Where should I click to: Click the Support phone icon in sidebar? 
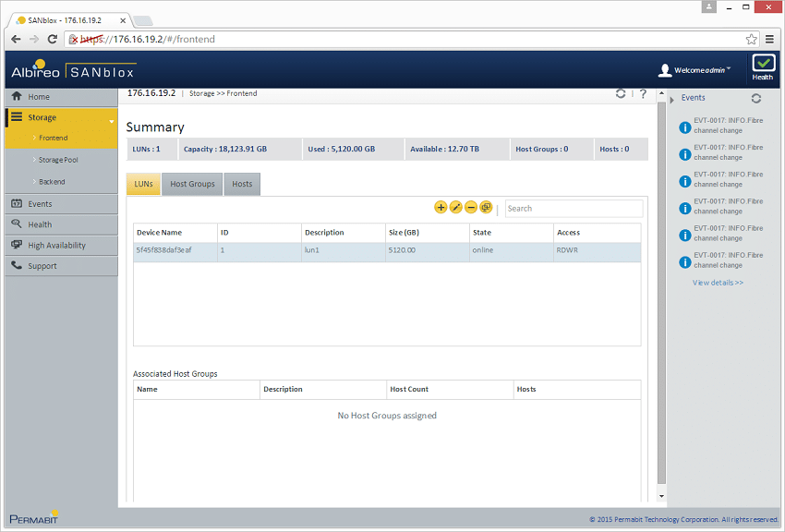17,265
